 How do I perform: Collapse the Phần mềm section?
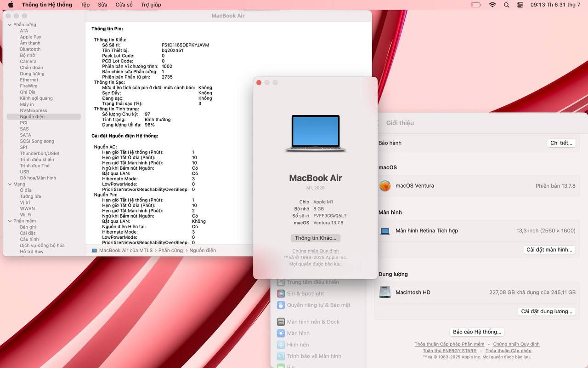[10, 221]
